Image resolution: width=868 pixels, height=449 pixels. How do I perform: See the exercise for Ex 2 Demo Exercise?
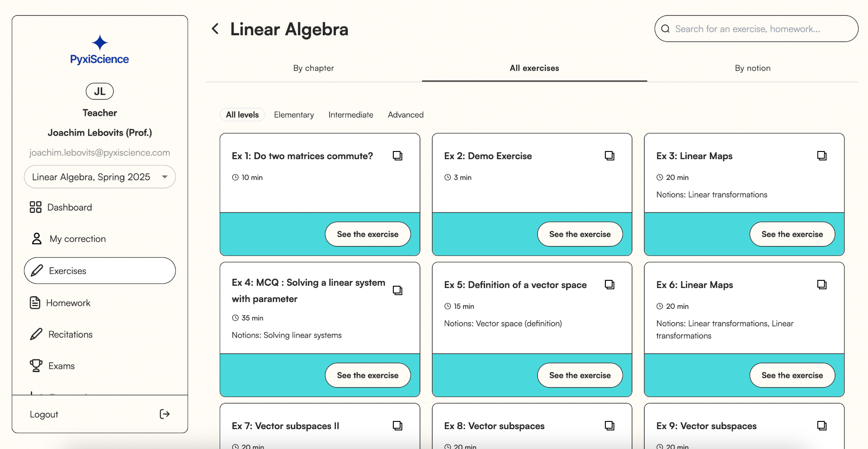pyautogui.click(x=580, y=234)
